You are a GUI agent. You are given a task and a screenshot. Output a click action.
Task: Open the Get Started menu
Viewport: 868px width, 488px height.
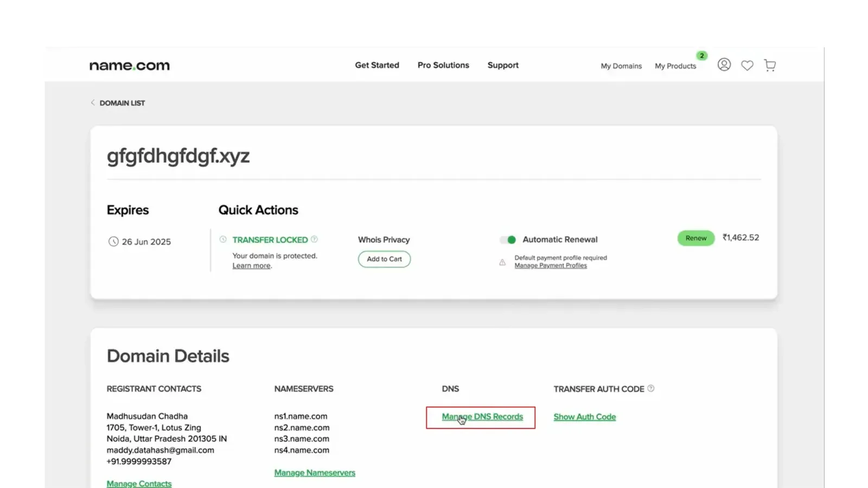(377, 65)
